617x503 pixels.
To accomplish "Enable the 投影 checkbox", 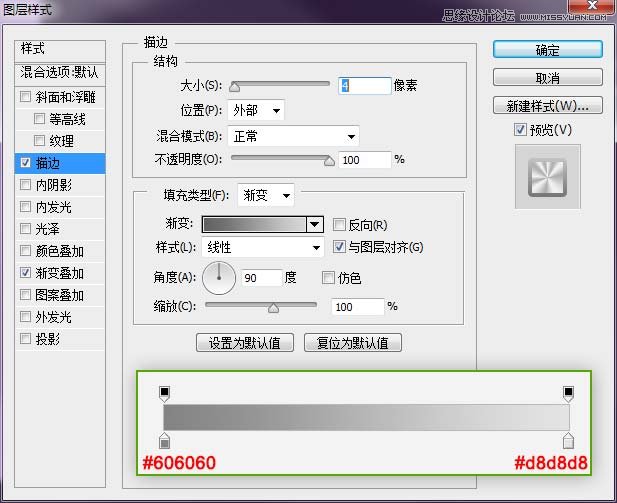I will click(x=25, y=338).
